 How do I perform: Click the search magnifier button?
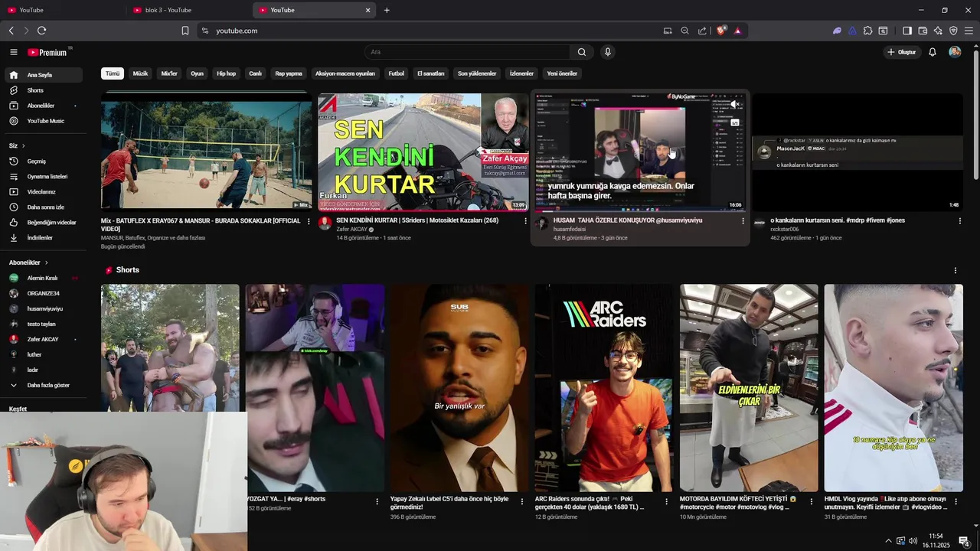(x=582, y=52)
